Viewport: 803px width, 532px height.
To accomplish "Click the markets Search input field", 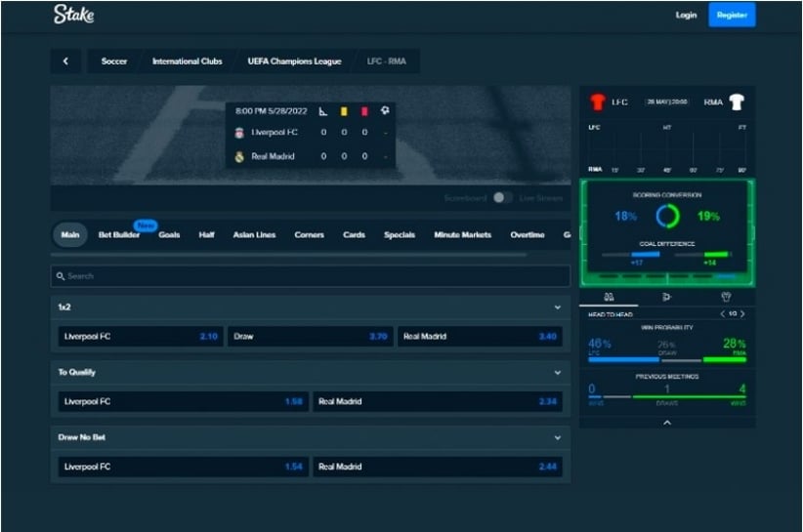I will pos(311,276).
